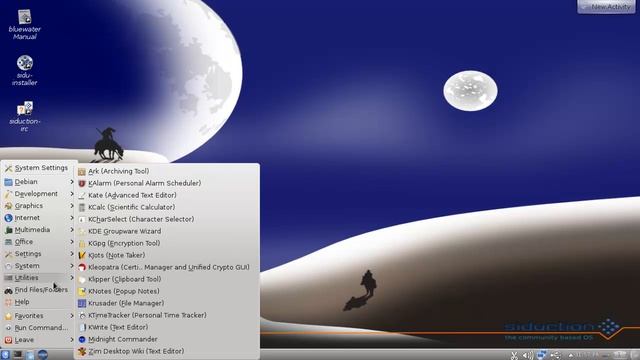Screen dimensions: 640x360
Task: Click the Krusader file manager icon
Action: click(82, 303)
